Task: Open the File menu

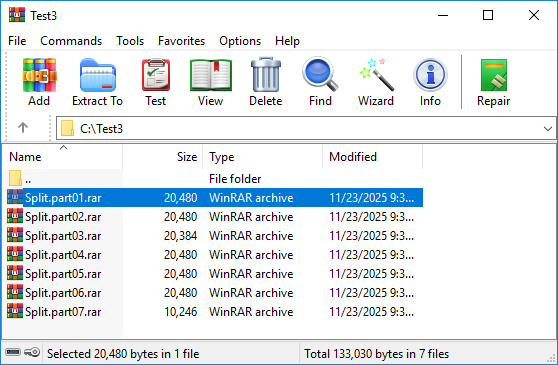Action: (x=17, y=41)
